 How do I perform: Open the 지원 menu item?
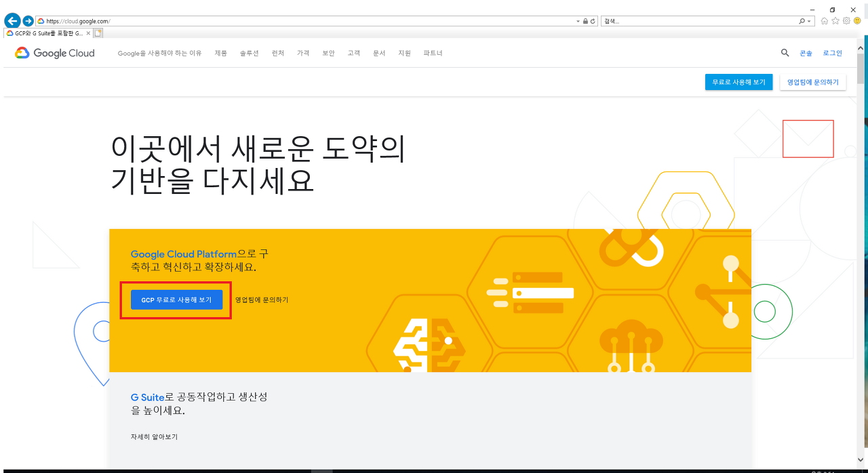point(404,53)
